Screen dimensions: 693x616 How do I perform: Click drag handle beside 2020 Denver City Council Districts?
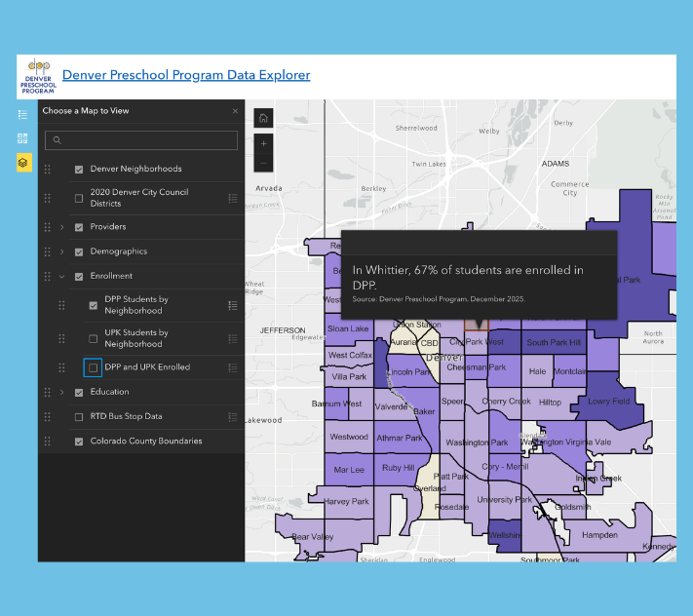(48, 198)
